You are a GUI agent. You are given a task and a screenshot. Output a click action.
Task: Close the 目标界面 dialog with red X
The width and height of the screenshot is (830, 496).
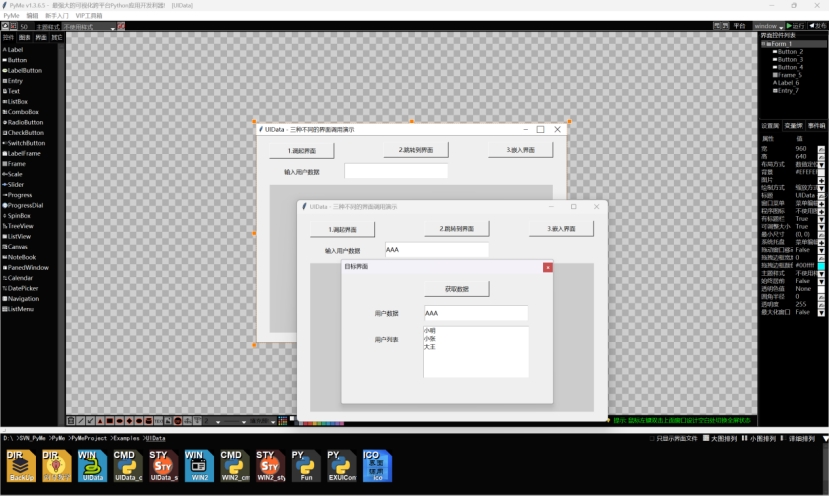548,267
